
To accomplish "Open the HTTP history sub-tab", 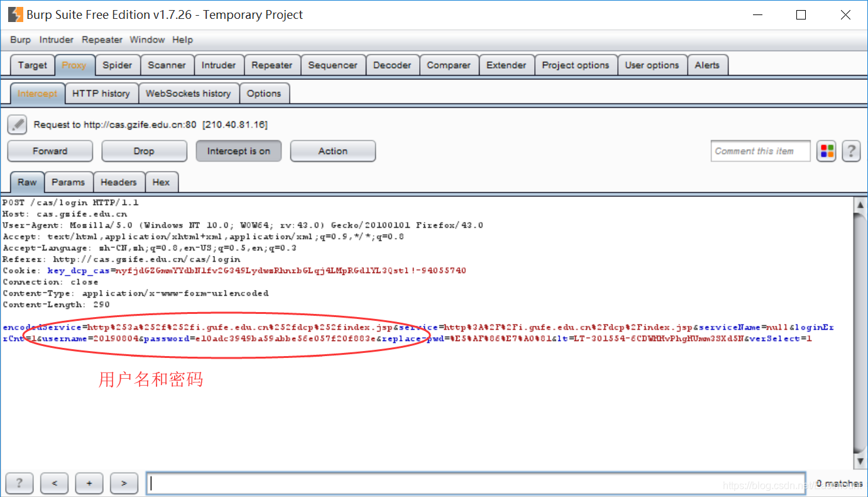I will pyautogui.click(x=101, y=93).
